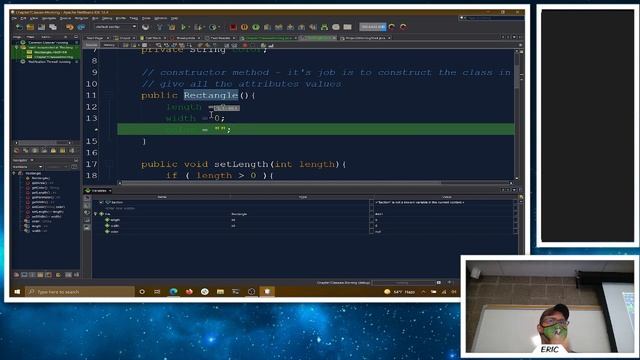Click the green Run Project icon
Screen dimensions: 640x360
(x=184, y=27)
